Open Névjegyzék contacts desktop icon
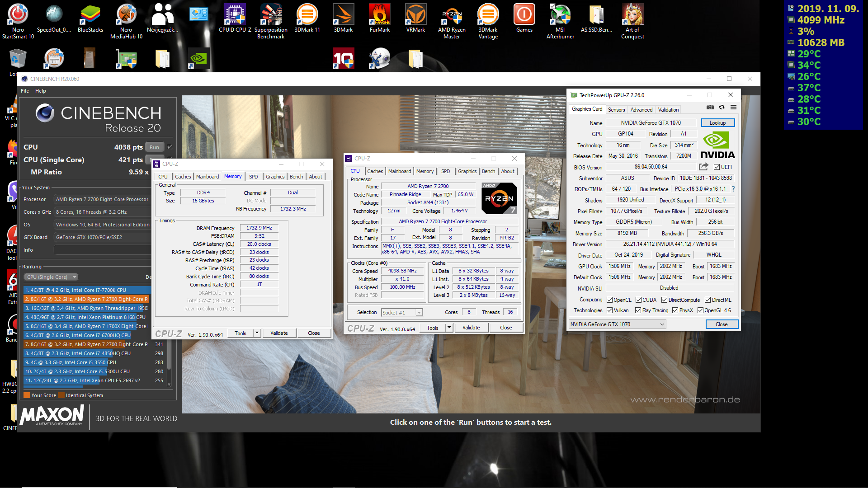This screenshot has height=488, width=868. click(163, 18)
